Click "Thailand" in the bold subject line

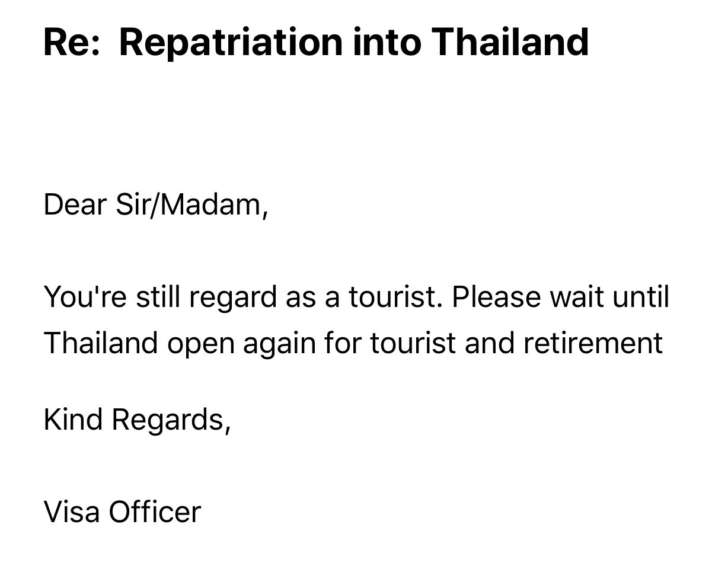pos(510,42)
